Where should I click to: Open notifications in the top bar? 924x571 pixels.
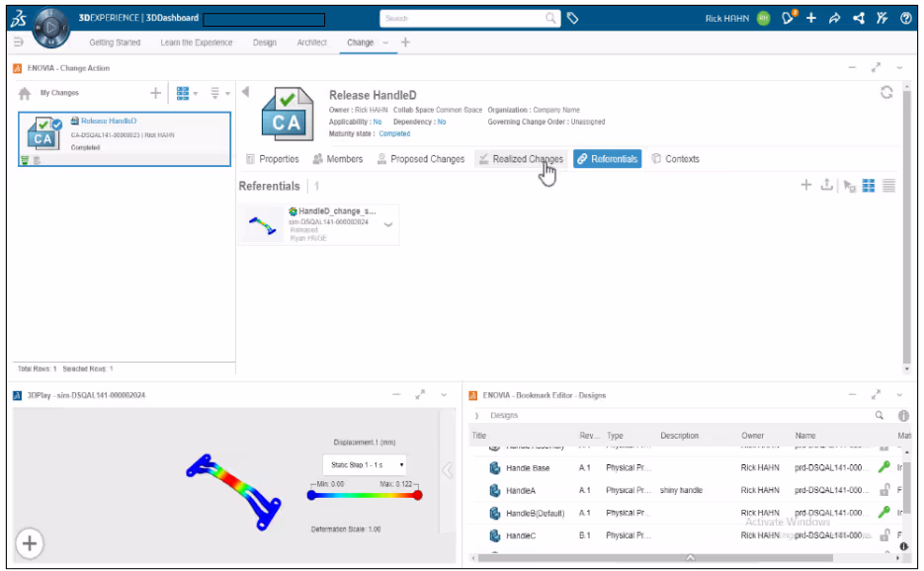789,18
